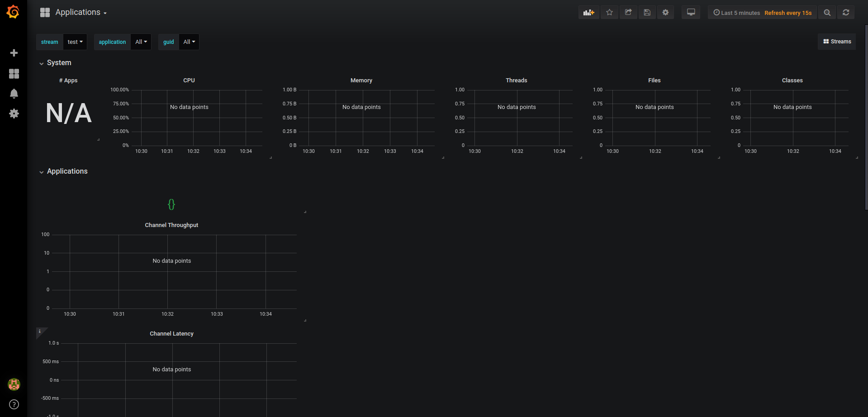Click the green braces icon
Viewport: 868px width, 417px height.
click(171, 204)
